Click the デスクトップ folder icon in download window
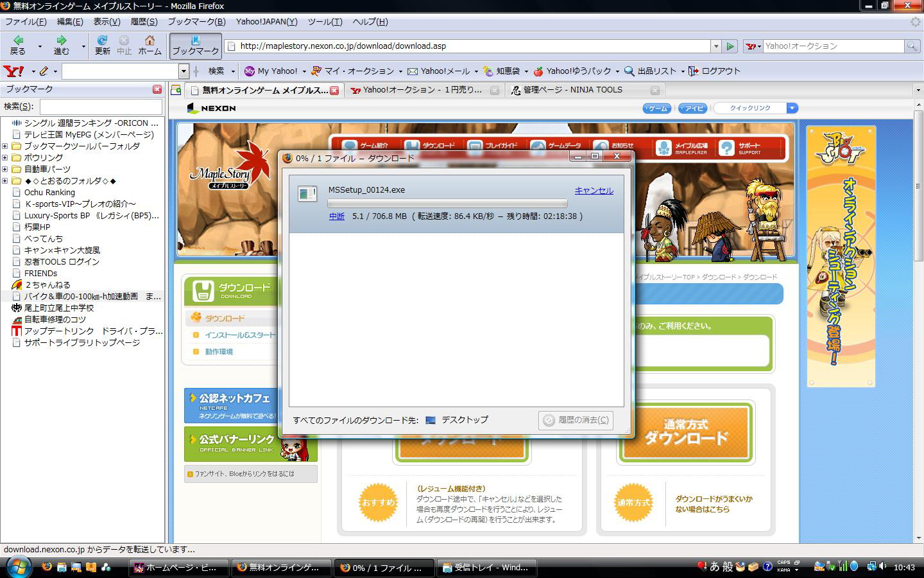Image resolution: width=924 pixels, height=578 pixels. 431,420
